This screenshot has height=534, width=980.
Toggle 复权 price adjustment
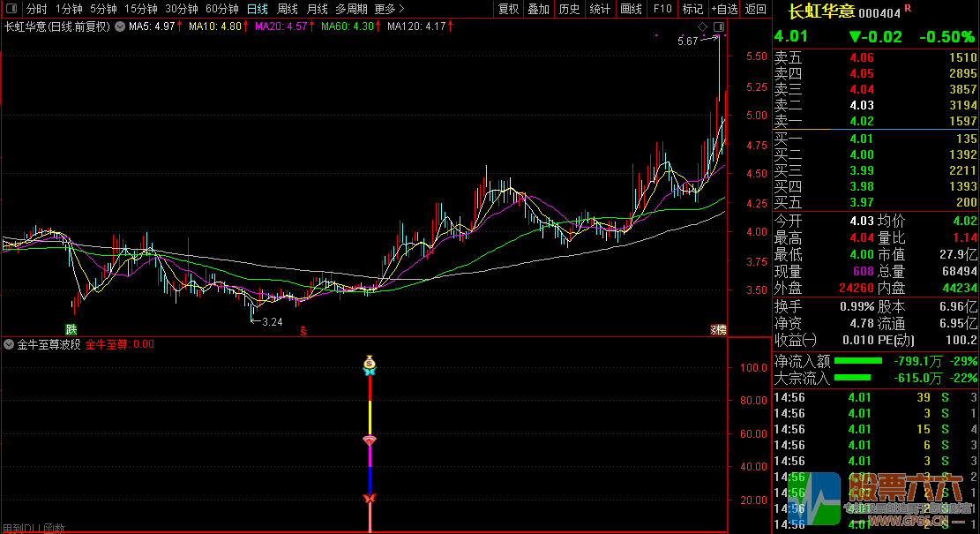pyautogui.click(x=509, y=9)
